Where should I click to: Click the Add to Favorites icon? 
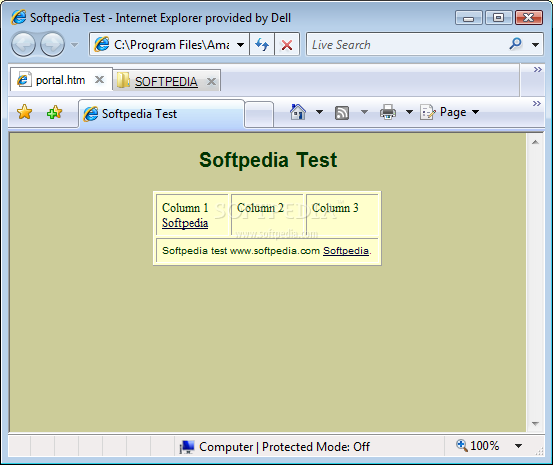(x=54, y=113)
